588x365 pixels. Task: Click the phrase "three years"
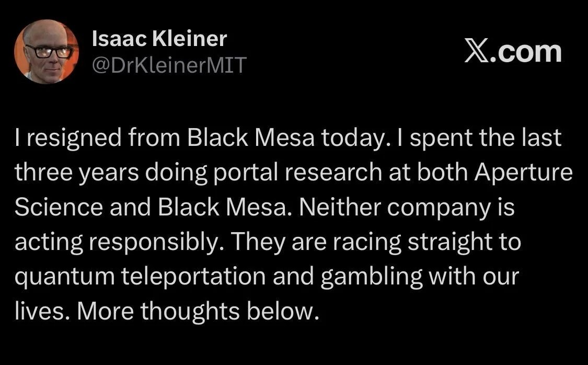tap(77, 173)
